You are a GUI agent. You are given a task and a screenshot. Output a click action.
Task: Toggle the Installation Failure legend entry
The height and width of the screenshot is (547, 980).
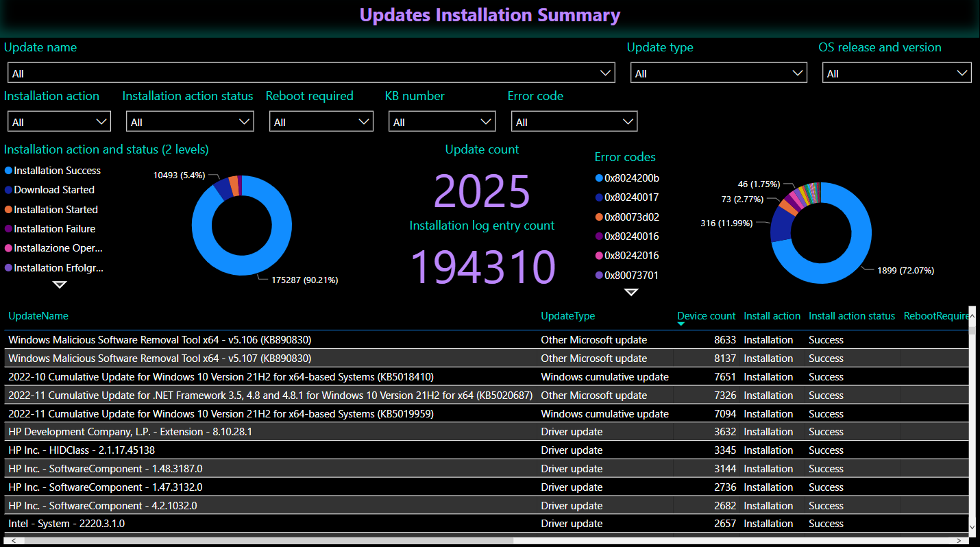click(54, 229)
